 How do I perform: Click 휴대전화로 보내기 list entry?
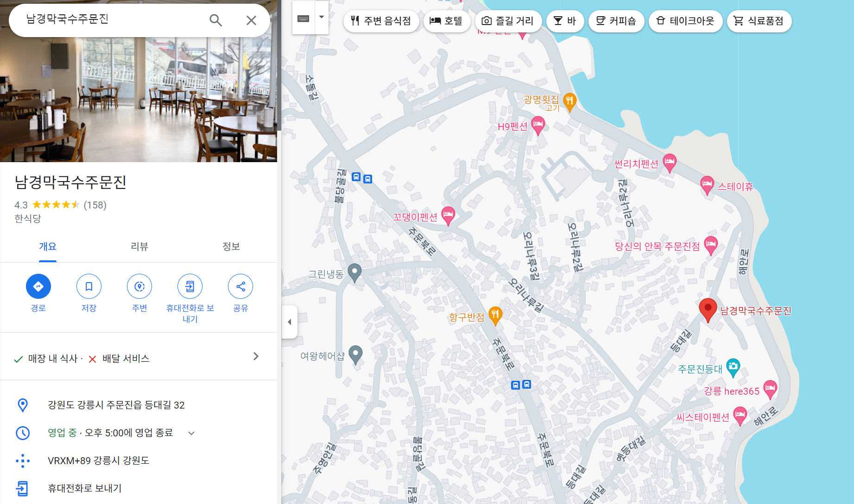(x=84, y=488)
